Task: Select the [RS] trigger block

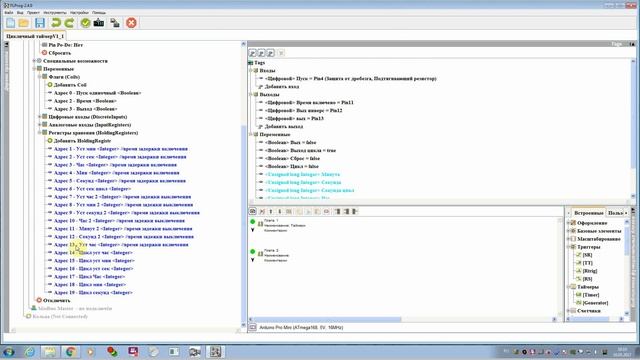Action: 587,279
